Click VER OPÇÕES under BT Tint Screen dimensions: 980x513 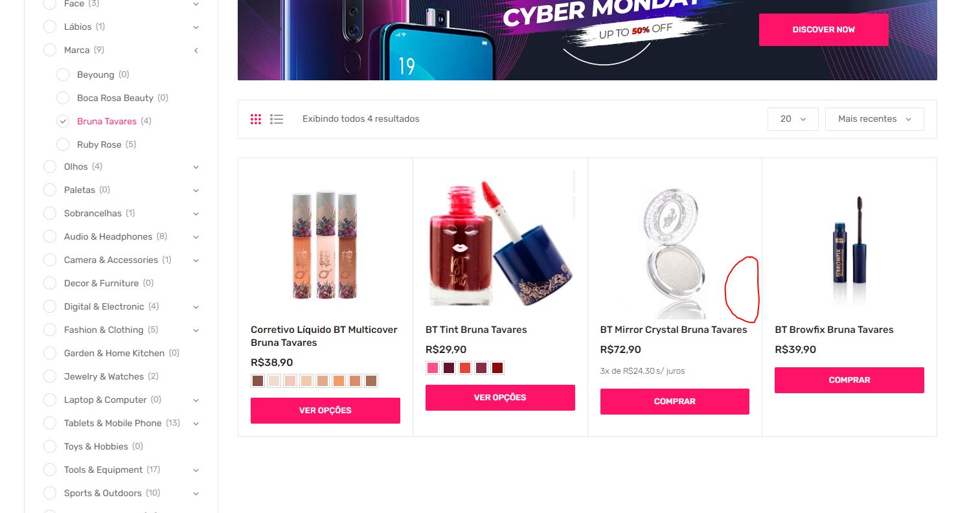(500, 398)
